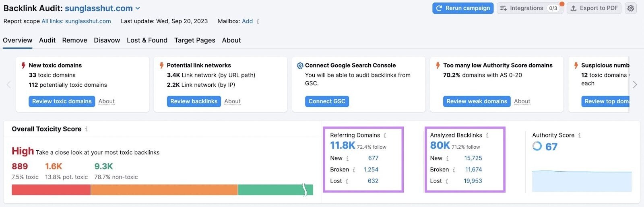The height and width of the screenshot is (207, 644).
Task: Open the Remove tab
Action: click(x=74, y=40)
